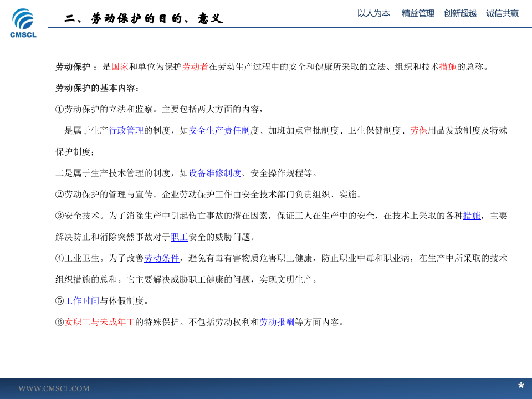This screenshot has height=399, width=532.
Task: Click the text 与休假制度 in item ⑤
Action: 122,301
